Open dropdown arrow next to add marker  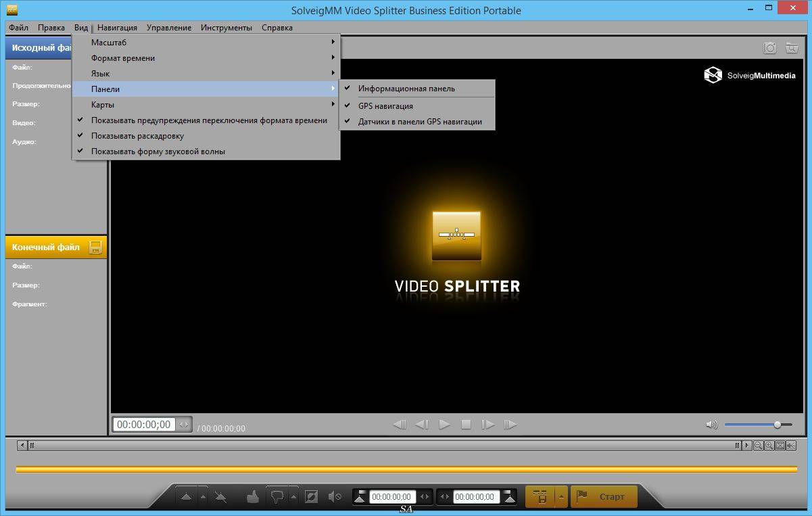pyautogui.click(x=204, y=497)
